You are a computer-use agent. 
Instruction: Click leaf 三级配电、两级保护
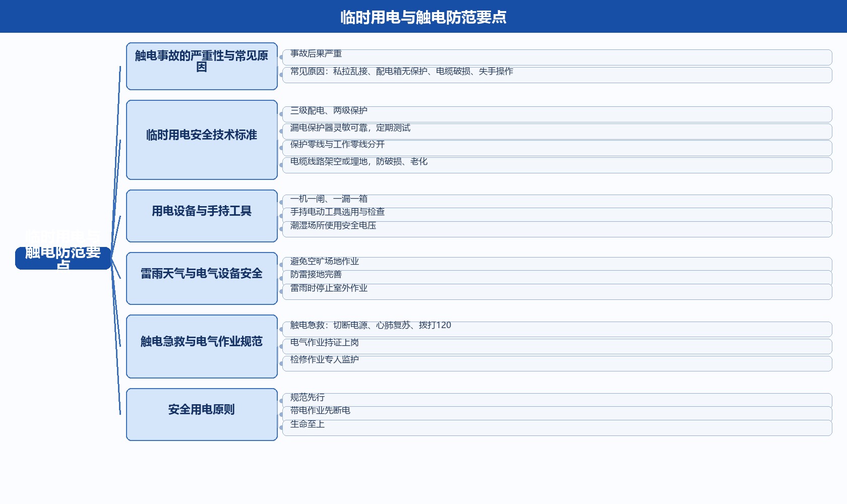point(557,114)
